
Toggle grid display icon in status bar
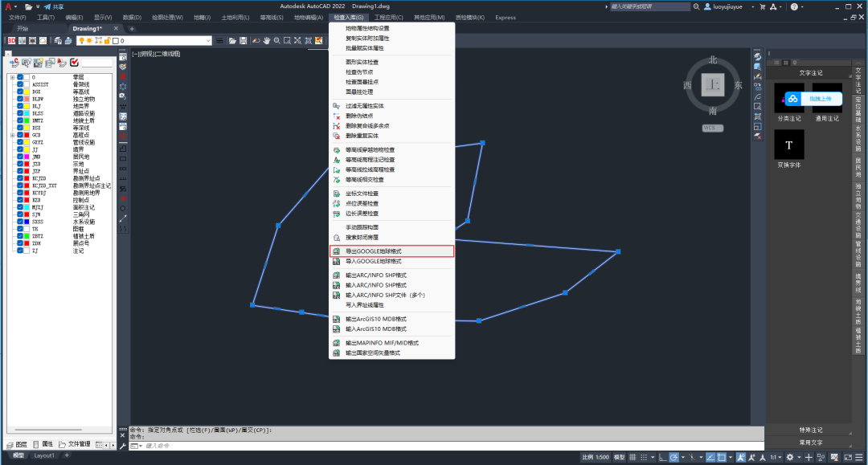[x=633, y=457]
